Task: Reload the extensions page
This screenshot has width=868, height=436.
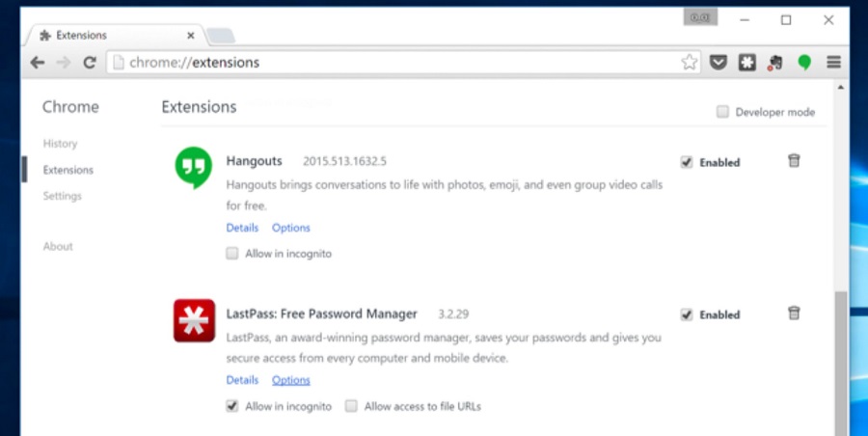Action: [89, 63]
